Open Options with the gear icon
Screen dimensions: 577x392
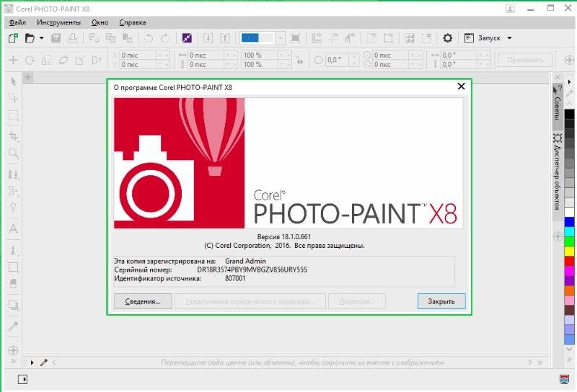coord(447,38)
